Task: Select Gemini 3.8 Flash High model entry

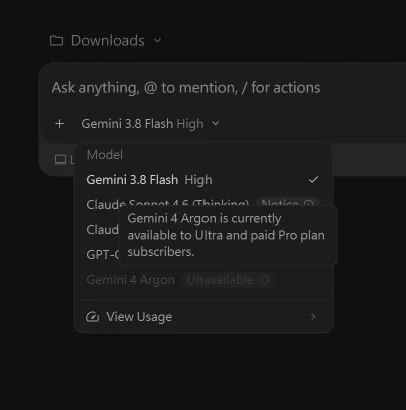Action: (203, 180)
